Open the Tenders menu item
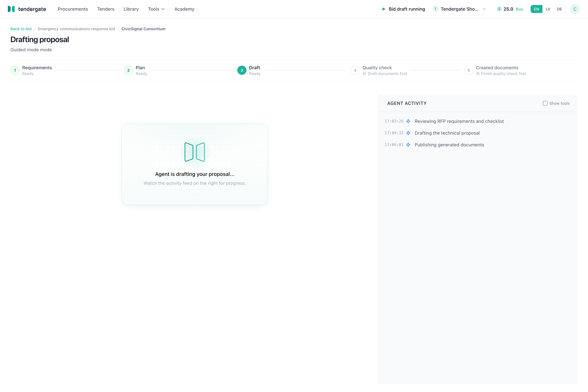 click(x=106, y=9)
